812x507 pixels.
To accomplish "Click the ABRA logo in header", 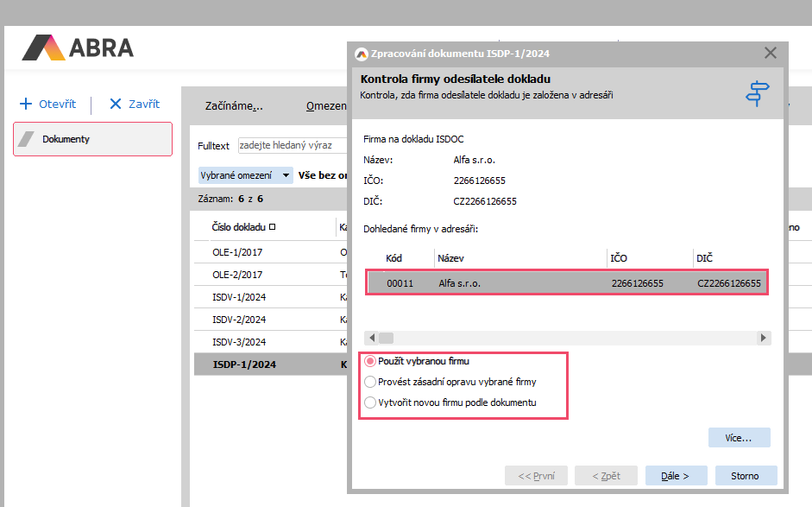I will [x=79, y=48].
